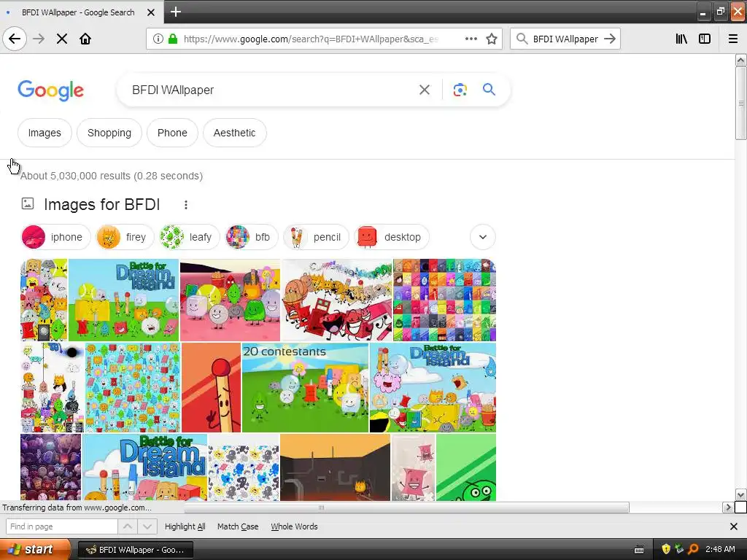Screen dimensions: 747x560
Task: Close the find bar
Action: tap(734, 526)
